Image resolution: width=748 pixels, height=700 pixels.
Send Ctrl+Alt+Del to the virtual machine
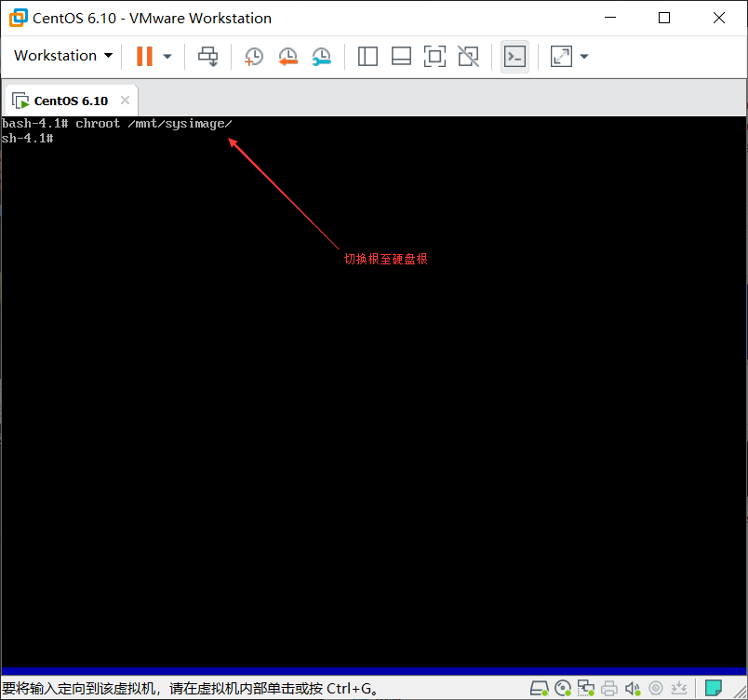(208, 56)
